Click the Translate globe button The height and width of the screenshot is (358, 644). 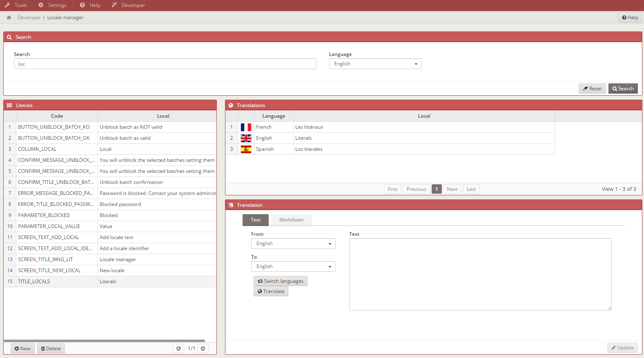(x=271, y=291)
